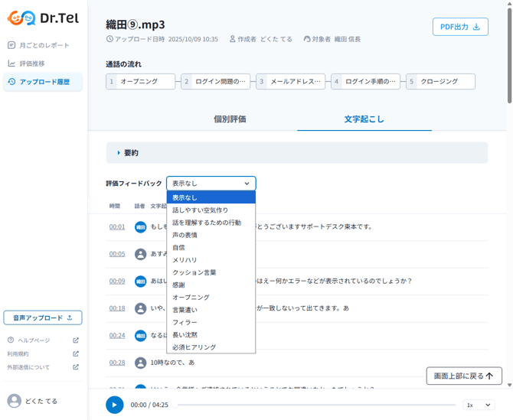Click the transcript text 10時なので、あ
Viewport: 513px width, 420px height.
[x=172, y=363]
